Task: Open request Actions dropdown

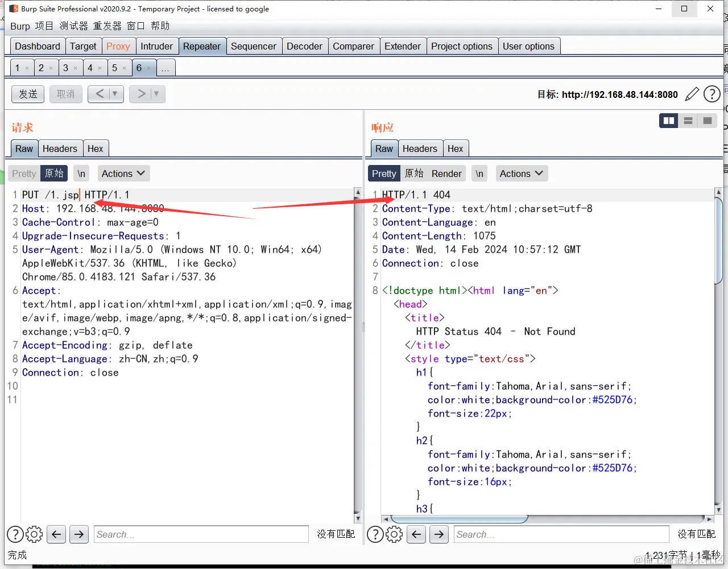Action: point(123,174)
